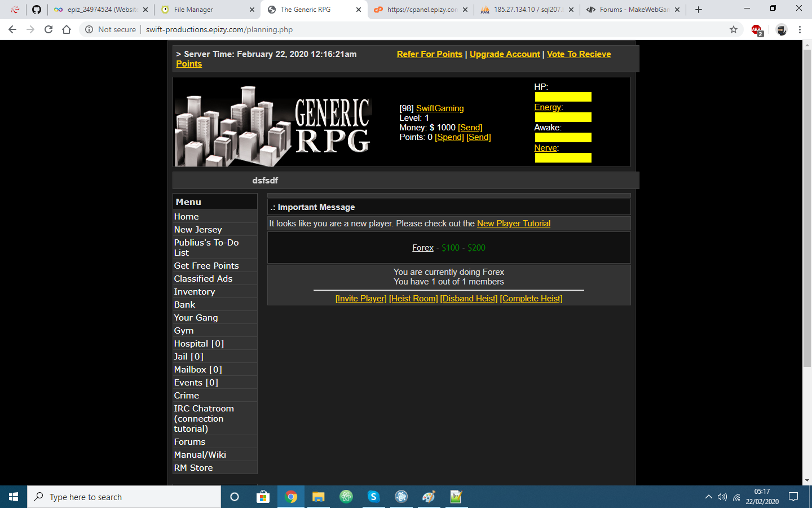Open a new browser tab

(x=699, y=10)
